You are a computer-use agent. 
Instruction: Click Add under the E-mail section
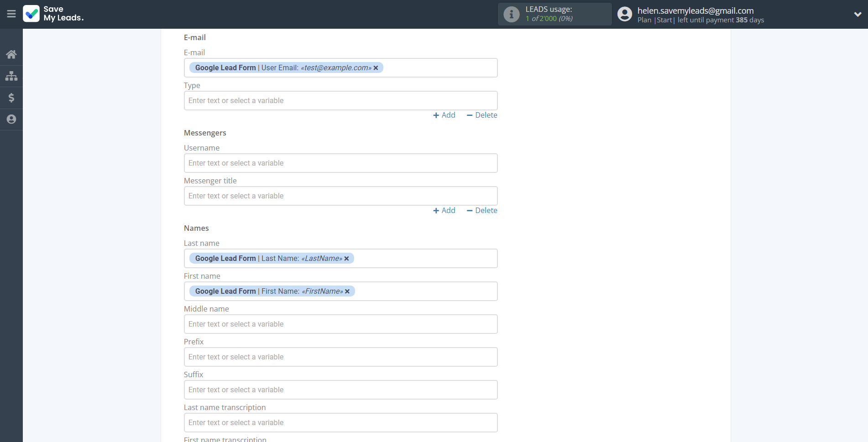click(x=444, y=115)
